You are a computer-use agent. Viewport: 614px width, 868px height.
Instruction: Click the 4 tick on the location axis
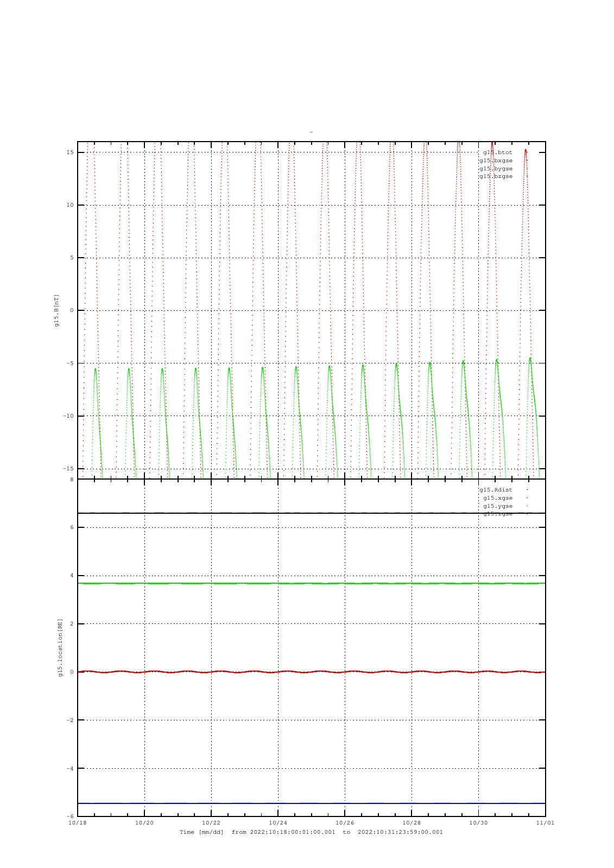point(72,576)
